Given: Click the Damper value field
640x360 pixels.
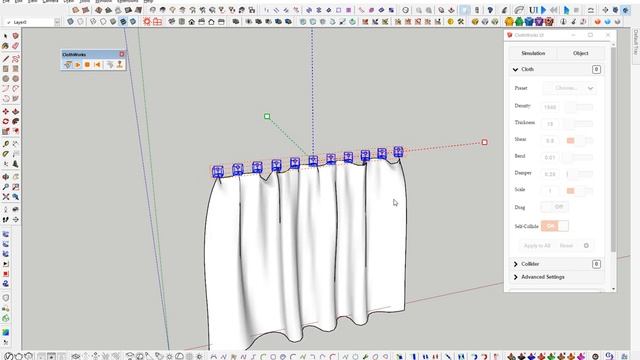Looking at the screenshot, I should coord(550,174).
